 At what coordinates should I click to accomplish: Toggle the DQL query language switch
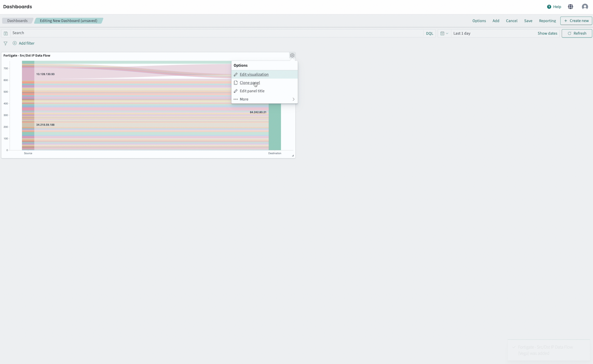pos(429,33)
